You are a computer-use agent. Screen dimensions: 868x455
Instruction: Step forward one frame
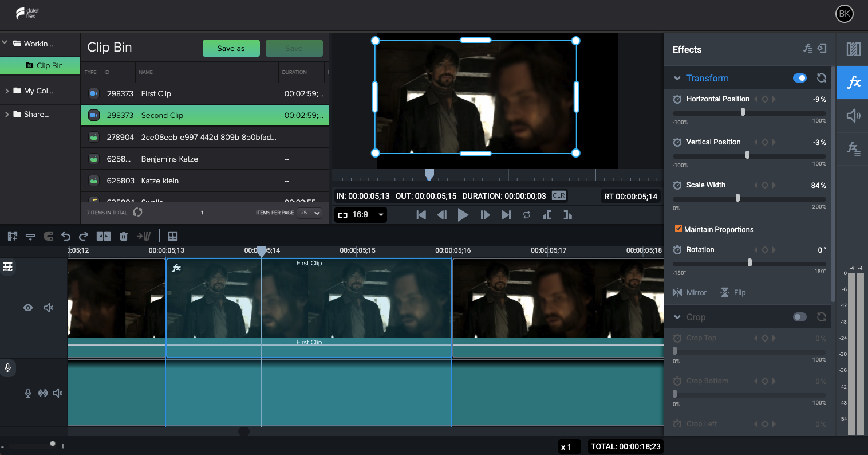(x=485, y=215)
